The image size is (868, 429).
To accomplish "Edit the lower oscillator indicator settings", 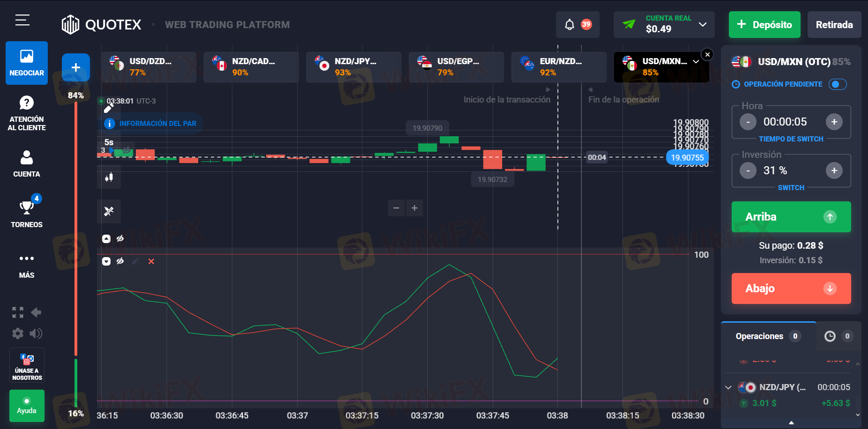I will 135,261.
